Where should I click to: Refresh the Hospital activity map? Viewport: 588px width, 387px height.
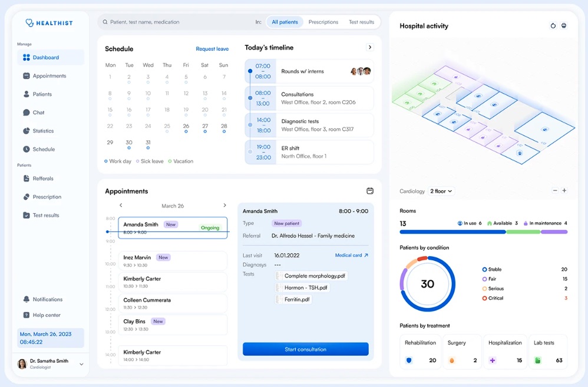tap(553, 25)
